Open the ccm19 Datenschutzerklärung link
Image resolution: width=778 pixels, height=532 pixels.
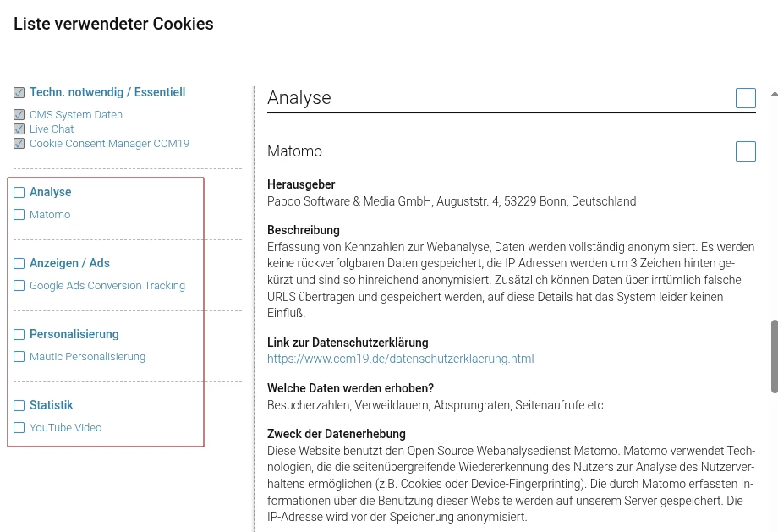tap(400, 359)
